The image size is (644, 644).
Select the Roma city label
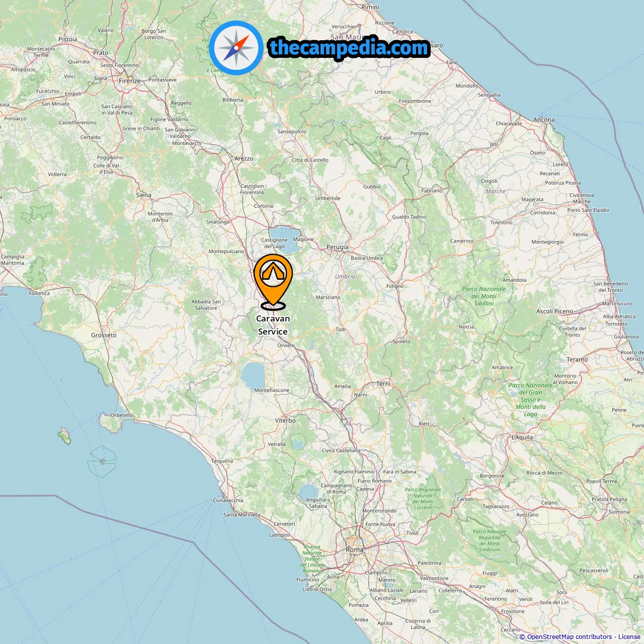[354, 550]
